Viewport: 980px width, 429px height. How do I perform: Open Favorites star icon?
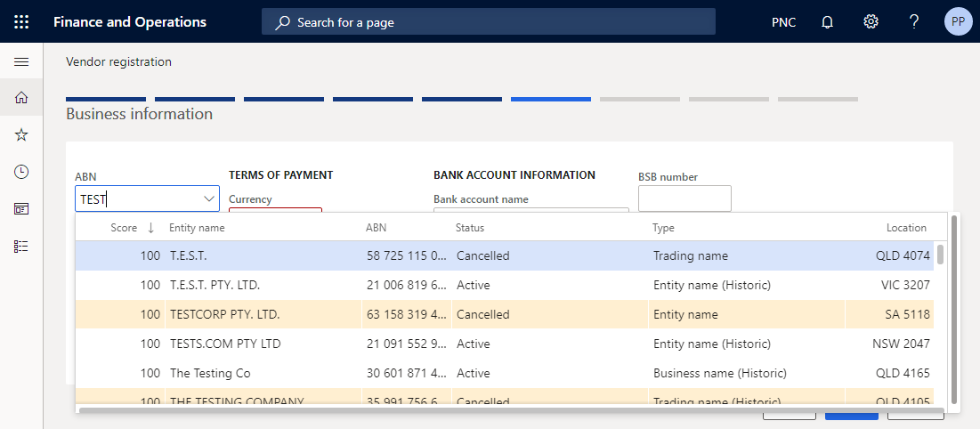click(21, 134)
